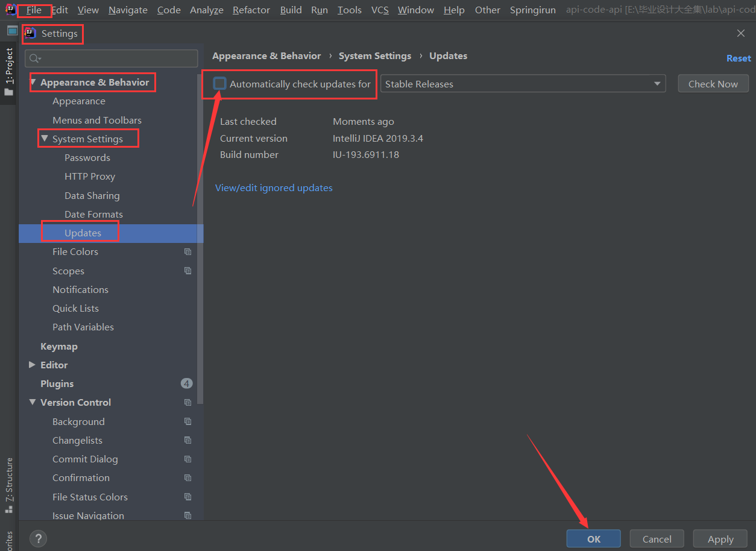
Task: Collapse the Version Control tree node
Action: click(x=33, y=402)
